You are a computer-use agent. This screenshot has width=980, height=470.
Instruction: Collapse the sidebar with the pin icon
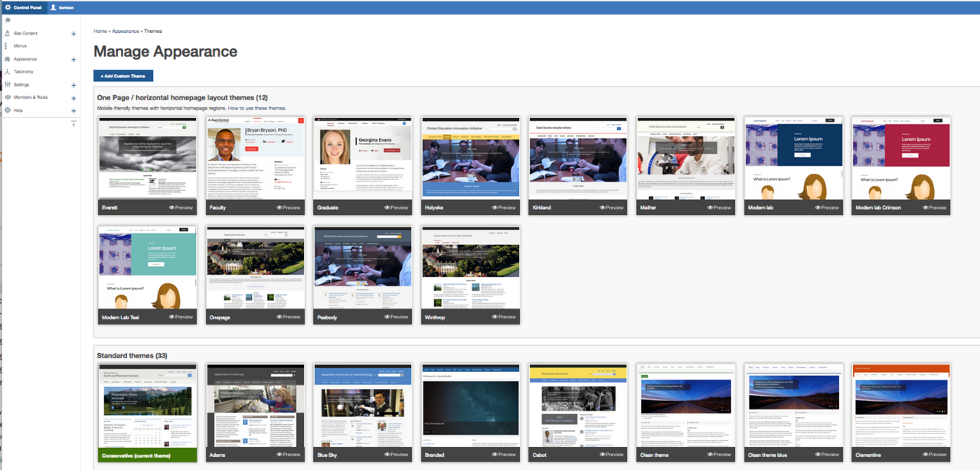click(x=73, y=124)
